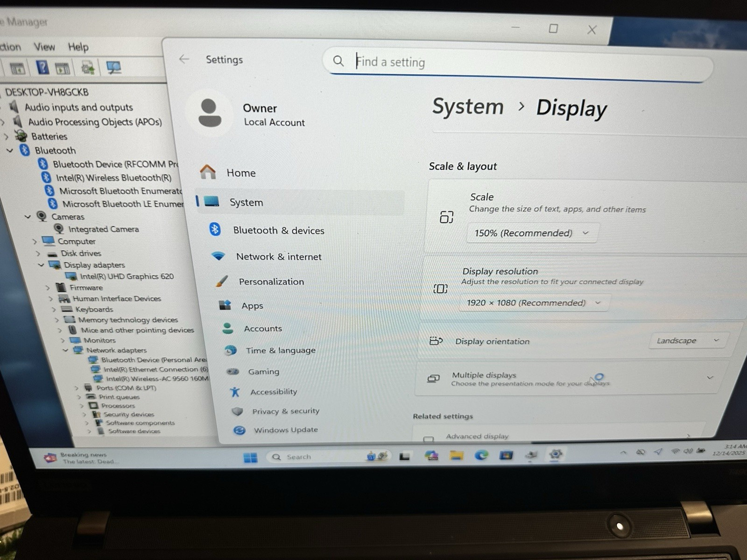
Task: Expand the Firmware category
Action: point(48,287)
